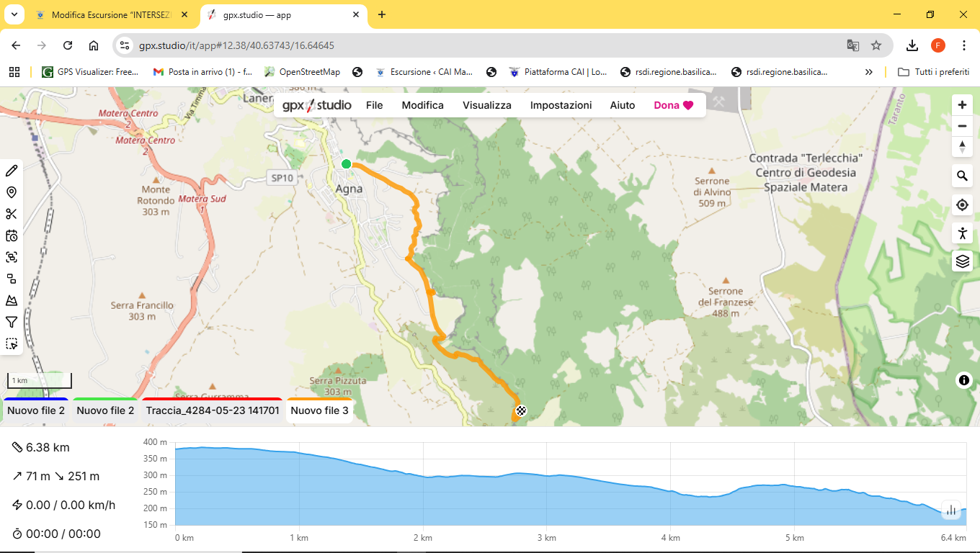Screen dimensions: 980x553
Task: Bookmark this page with star
Action: (876, 45)
